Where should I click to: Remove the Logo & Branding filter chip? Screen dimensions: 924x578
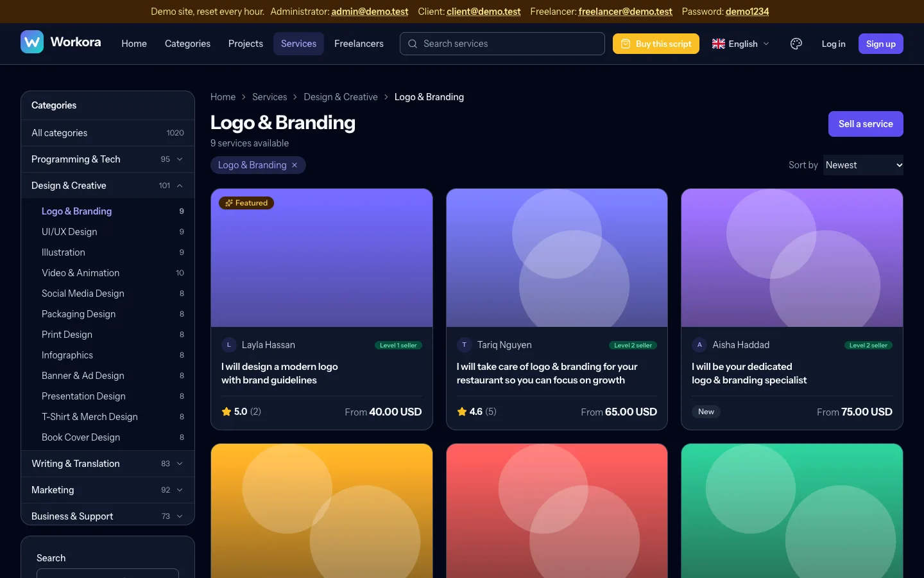tap(295, 165)
